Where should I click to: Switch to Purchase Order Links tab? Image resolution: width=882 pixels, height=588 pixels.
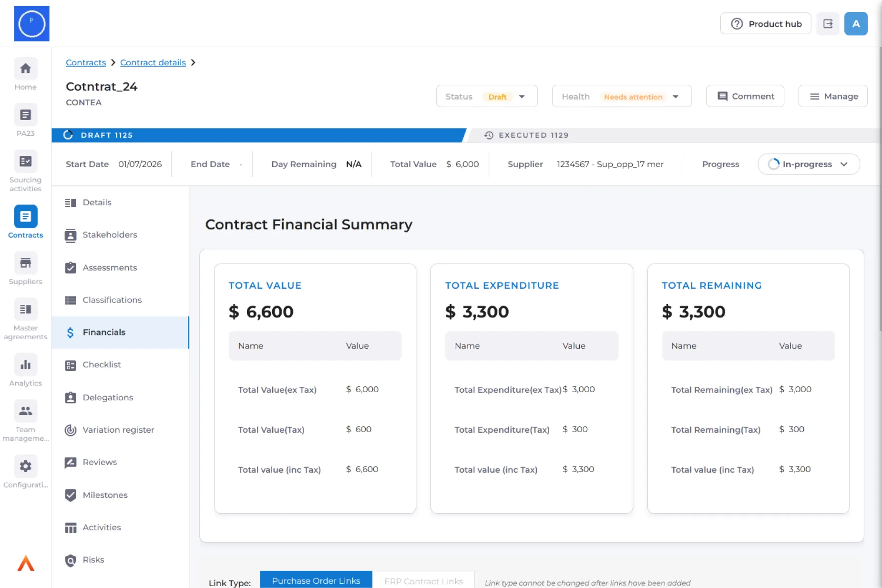pyautogui.click(x=316, y=580)
